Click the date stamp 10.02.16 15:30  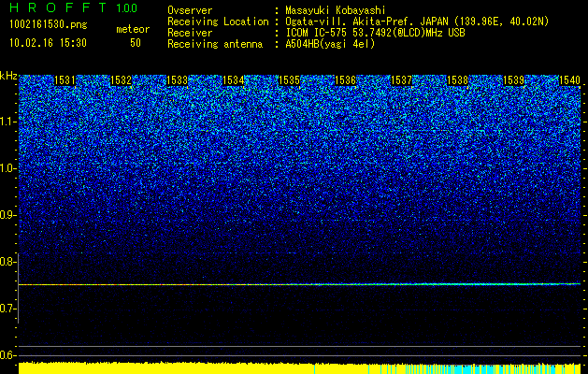point(48,43)
